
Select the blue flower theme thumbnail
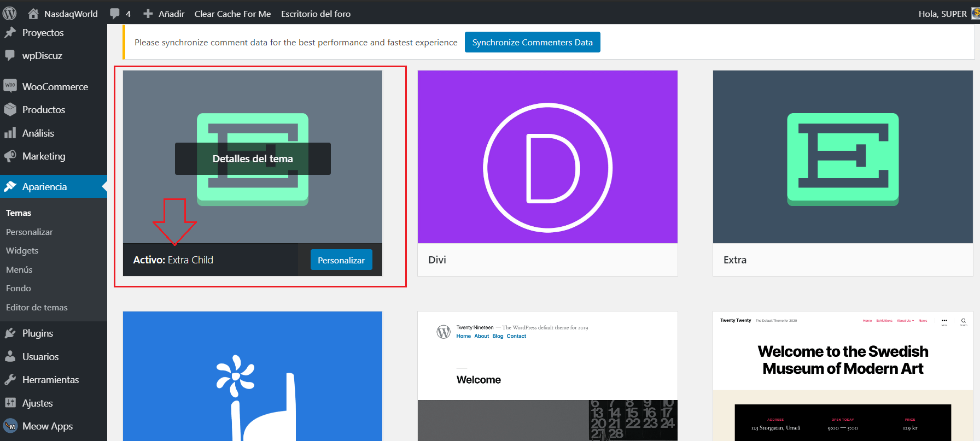(253, 376)
